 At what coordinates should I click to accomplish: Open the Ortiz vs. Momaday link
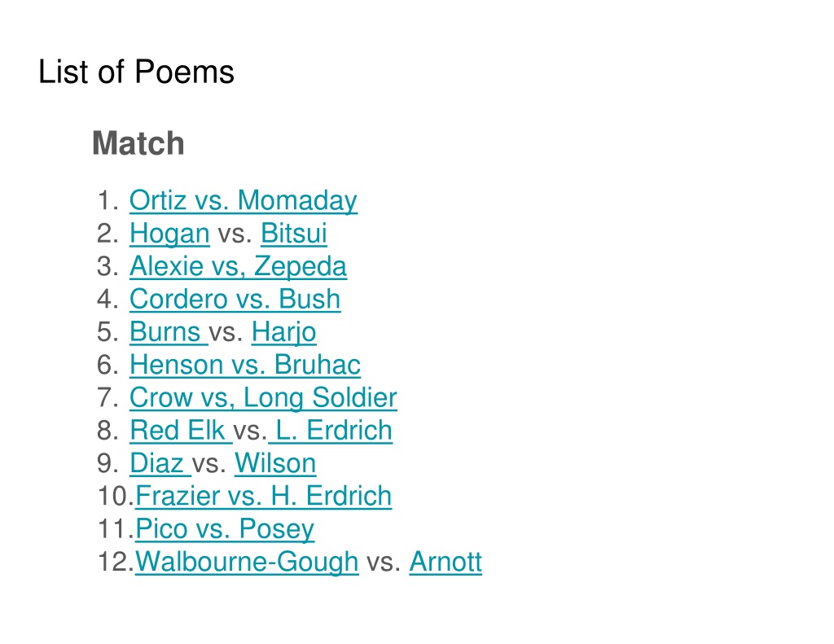[x=243, y=200]
